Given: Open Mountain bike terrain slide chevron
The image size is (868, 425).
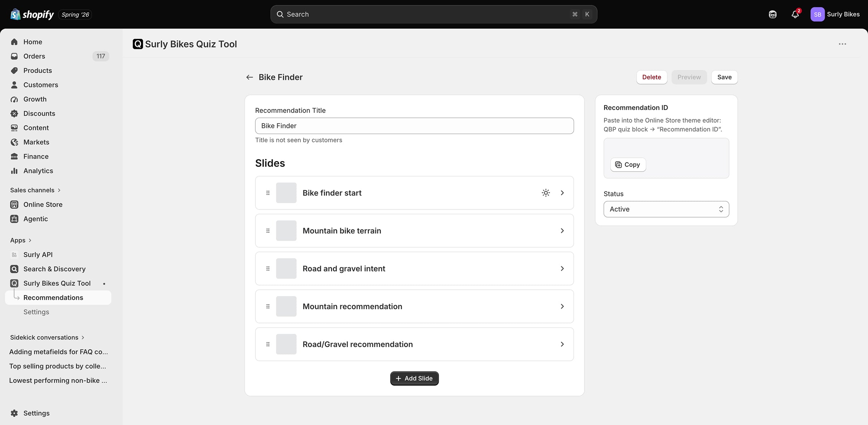Looking at the screenshot, I should [562, 231].
